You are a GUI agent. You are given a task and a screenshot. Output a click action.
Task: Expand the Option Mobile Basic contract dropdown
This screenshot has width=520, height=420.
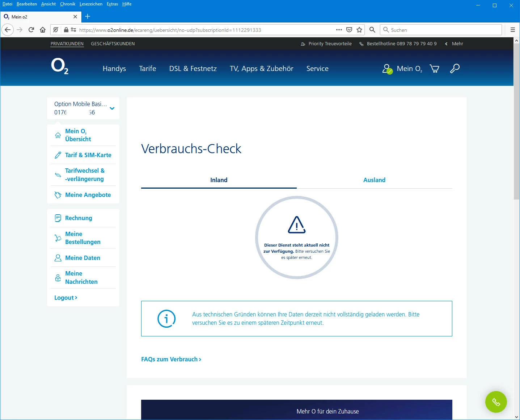pyautogui.click(x=112, y=108)
